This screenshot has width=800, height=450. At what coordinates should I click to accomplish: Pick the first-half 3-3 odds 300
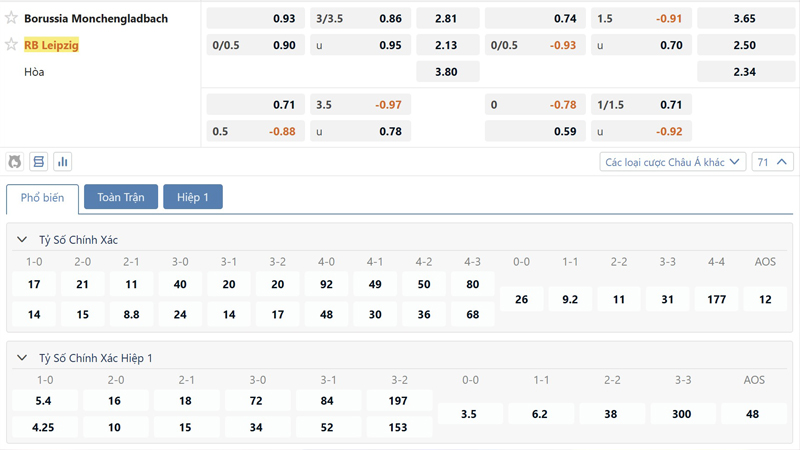682,414
